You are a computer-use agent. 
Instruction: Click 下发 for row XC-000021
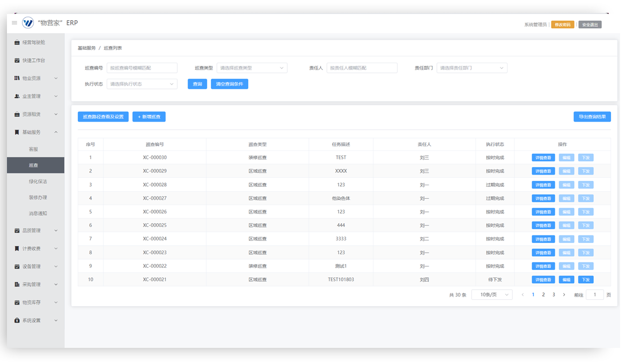pos(585,279)
